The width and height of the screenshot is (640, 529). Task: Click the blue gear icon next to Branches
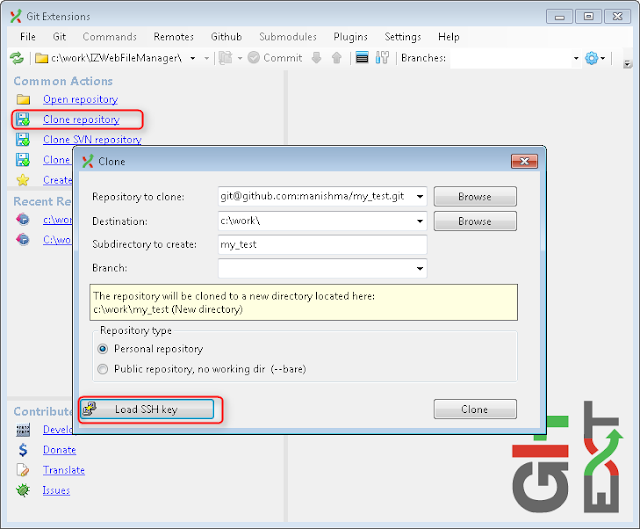point(591,58)
